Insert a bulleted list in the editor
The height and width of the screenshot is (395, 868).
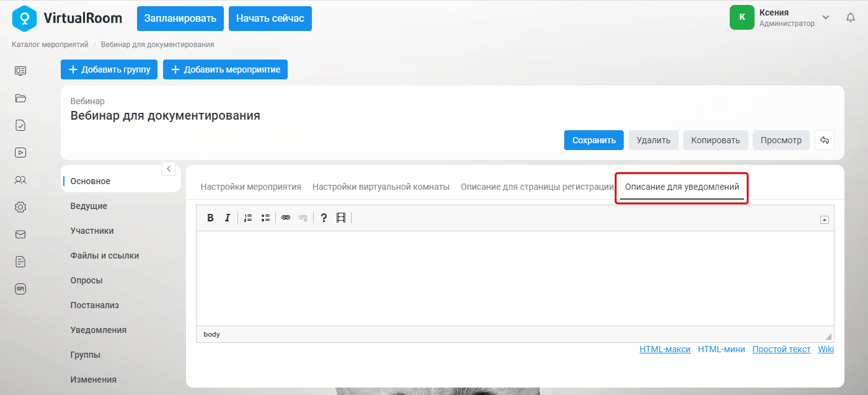tap(265, 218)
